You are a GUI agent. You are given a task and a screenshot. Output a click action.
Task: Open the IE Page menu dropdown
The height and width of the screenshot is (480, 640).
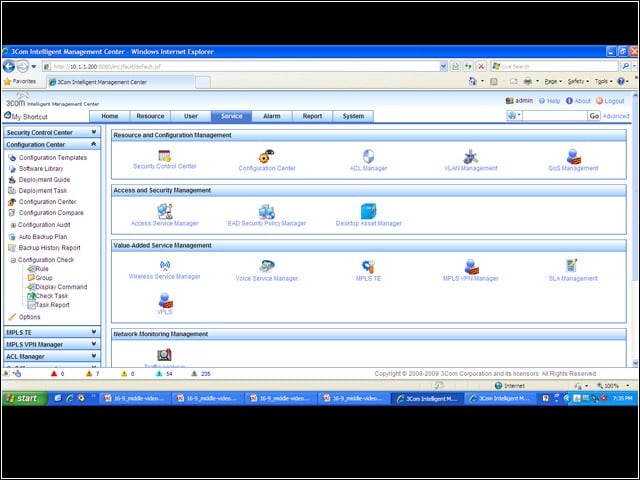553,81
